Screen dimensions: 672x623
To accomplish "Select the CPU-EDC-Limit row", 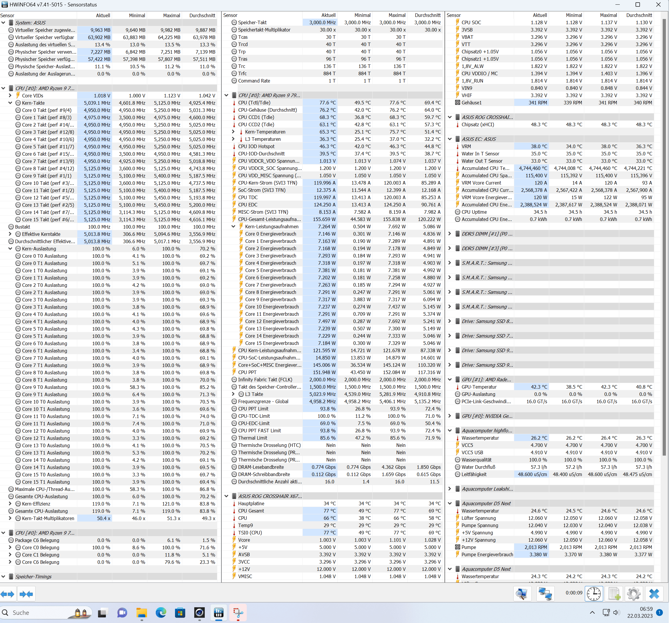I will pos(332,423).
